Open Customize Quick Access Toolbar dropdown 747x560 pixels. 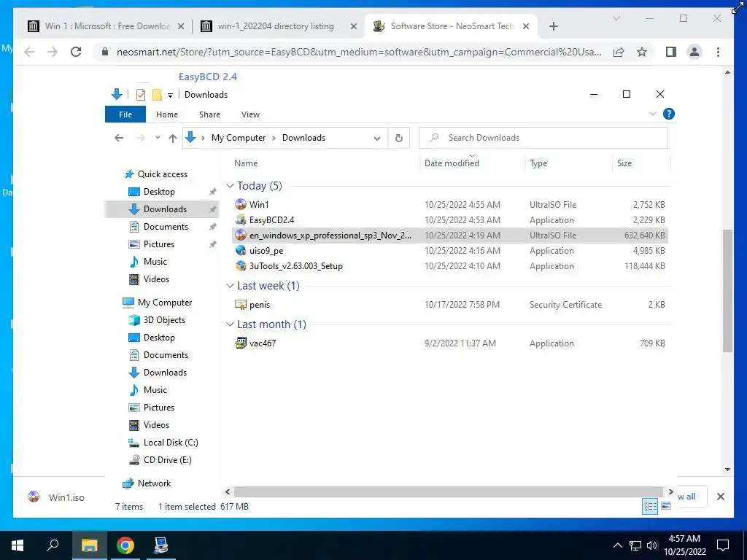pos(170,95)
